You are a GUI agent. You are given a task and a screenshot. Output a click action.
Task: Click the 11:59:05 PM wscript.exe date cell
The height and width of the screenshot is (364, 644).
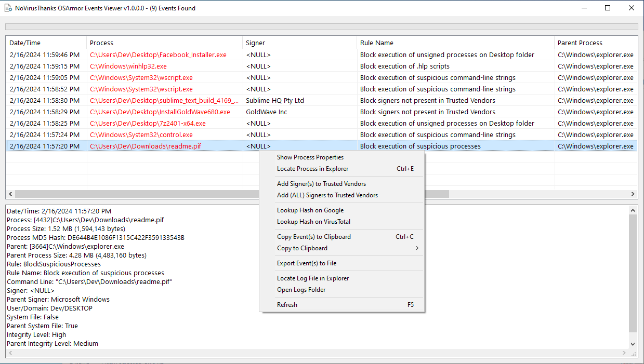(45, 77)
